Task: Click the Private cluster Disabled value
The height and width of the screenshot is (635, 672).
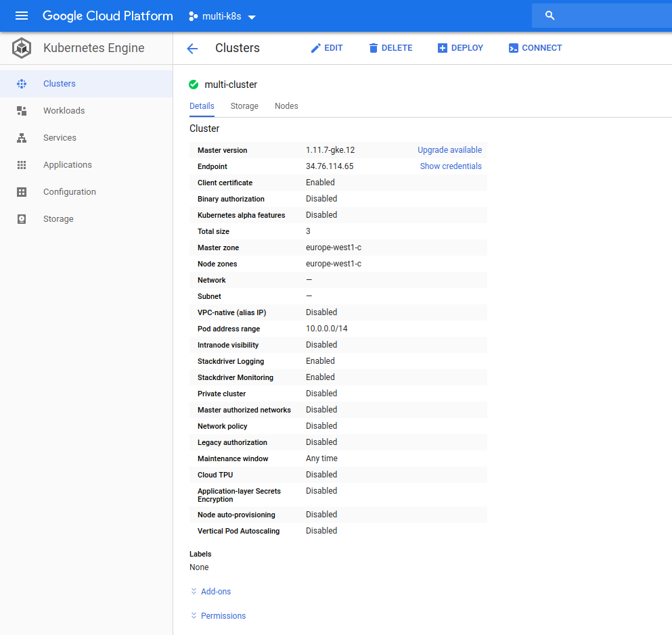Action: pyautogui.click(x=321, y=394)
